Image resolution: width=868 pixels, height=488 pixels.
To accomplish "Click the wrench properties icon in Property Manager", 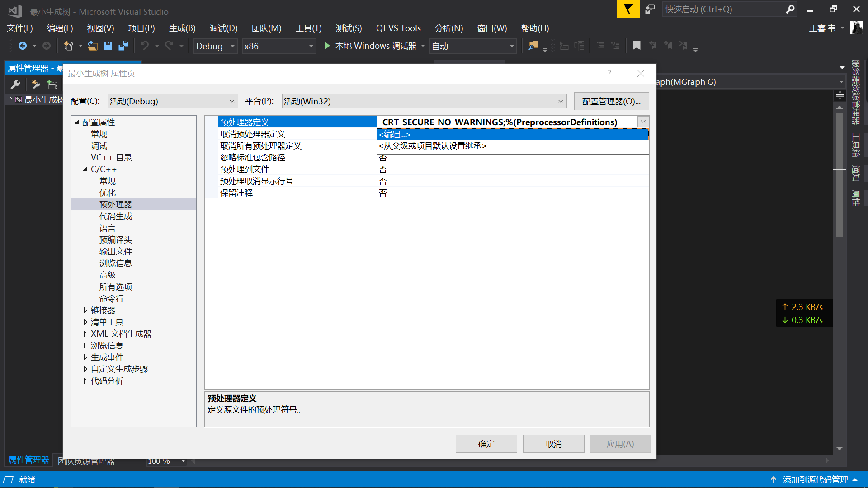I will 15,84.
